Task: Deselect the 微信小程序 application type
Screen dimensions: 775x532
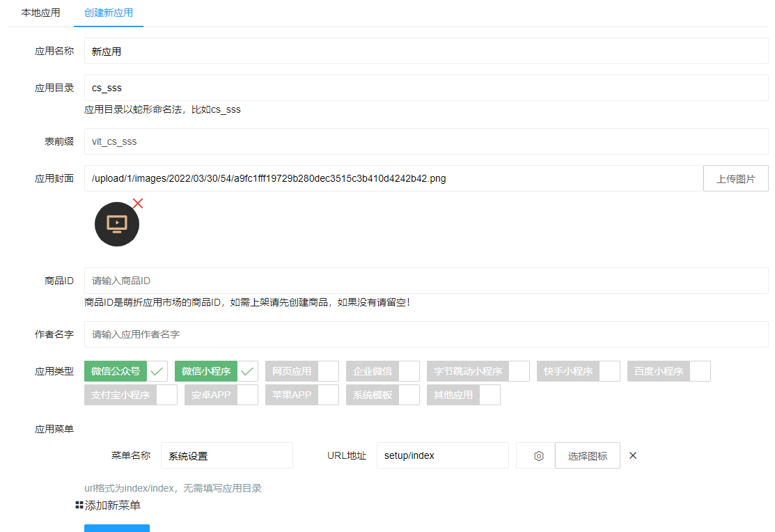Action: pos(247,370)
